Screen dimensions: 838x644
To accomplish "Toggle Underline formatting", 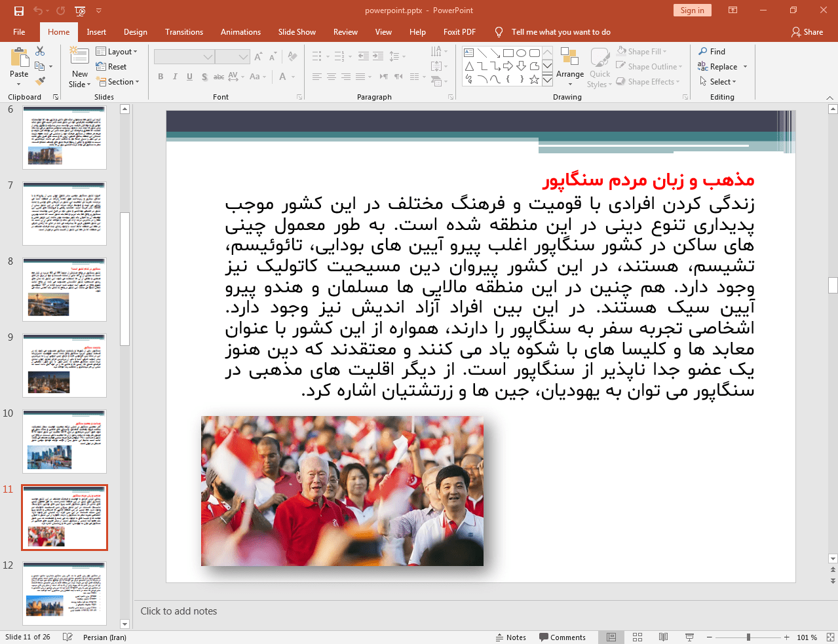I will 189,77.
